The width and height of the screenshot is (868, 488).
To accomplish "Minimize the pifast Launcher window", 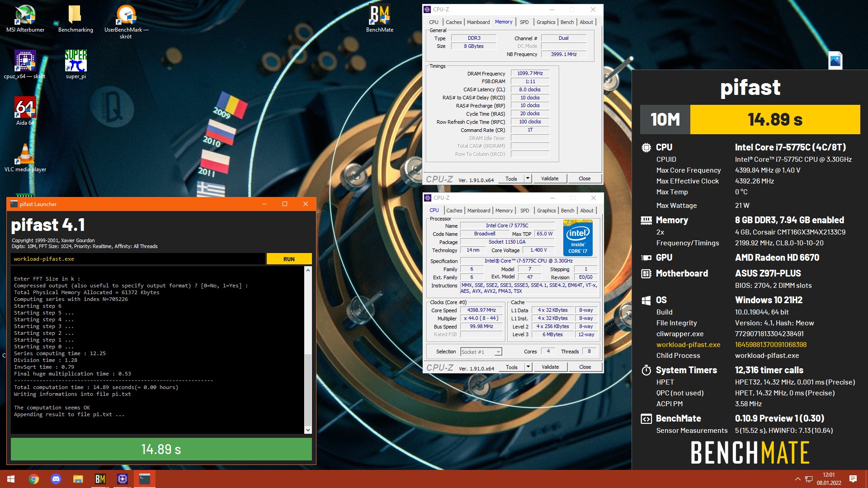I will coord(264,204).
